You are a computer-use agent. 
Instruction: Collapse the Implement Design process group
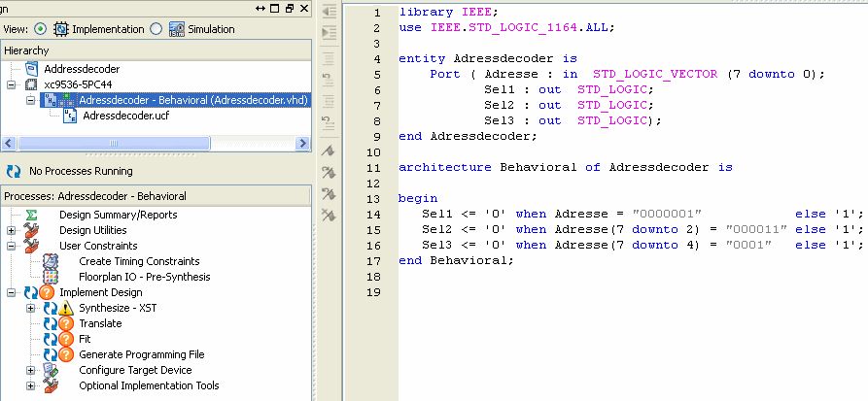(x=12, y=292)
